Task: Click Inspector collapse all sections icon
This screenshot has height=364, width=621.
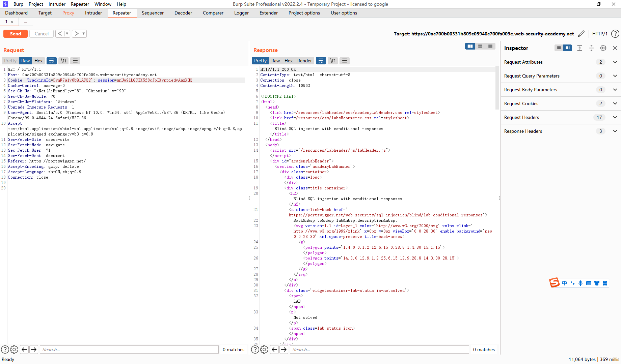Action: 591,48
